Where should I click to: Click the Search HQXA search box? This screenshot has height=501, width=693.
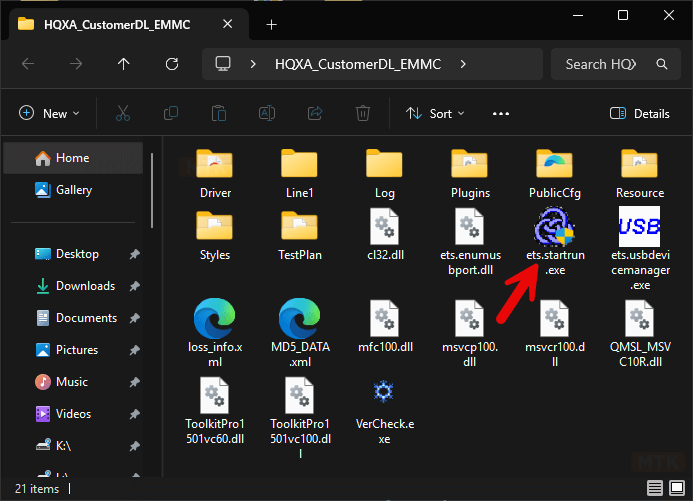click(600, 64)
